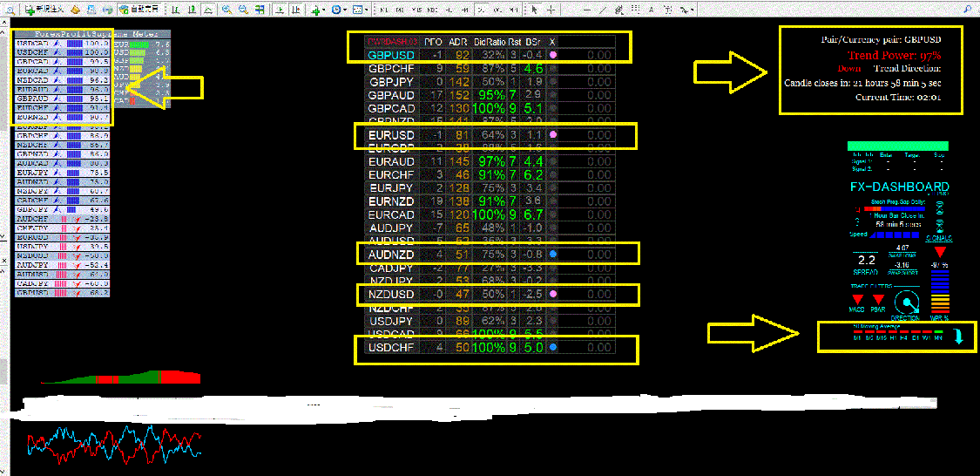Click USDCHF pair in the dashboard
This screenshot has width=980, height=476.
point(391,347)
